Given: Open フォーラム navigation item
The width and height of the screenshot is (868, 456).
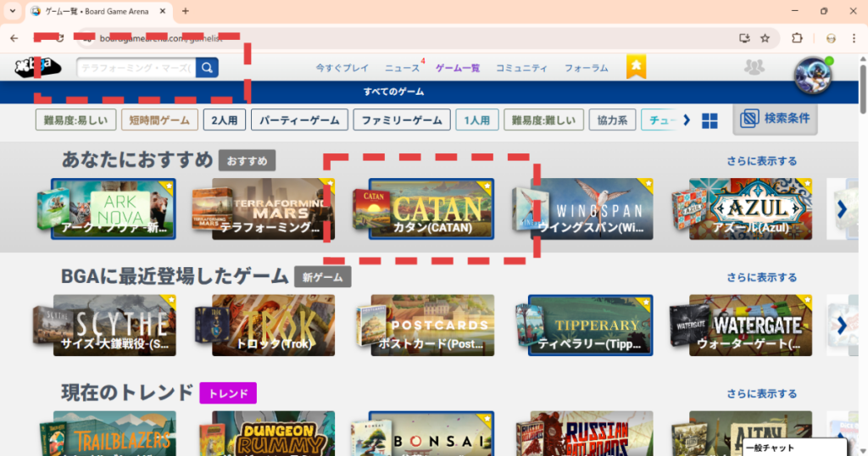Looking at the screenshot, I should click(587, 68).
